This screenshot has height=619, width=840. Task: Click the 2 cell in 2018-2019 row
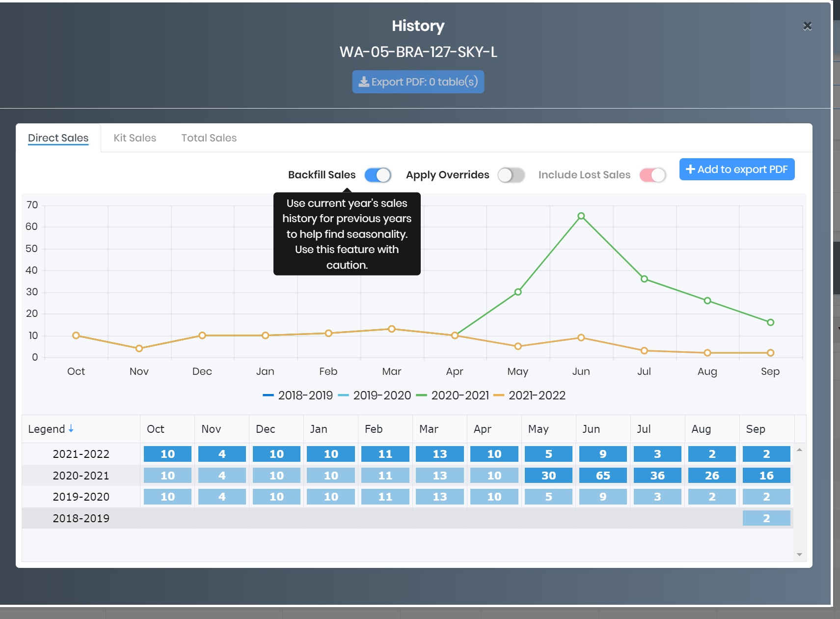click(x=766, y=518)
